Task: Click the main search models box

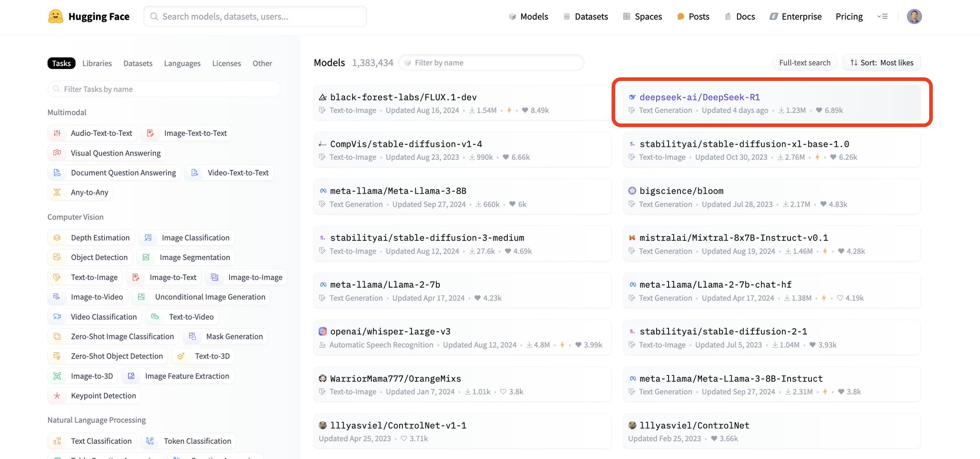Action: tap(255, 17)
